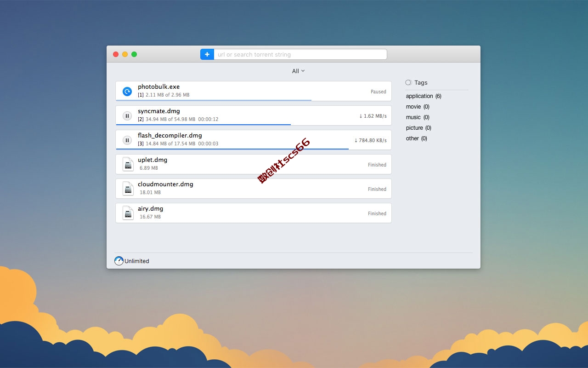Click the 1.62 MB/s download speed
The height and width of the screenshot is (368, 588).
click(373, 116)
